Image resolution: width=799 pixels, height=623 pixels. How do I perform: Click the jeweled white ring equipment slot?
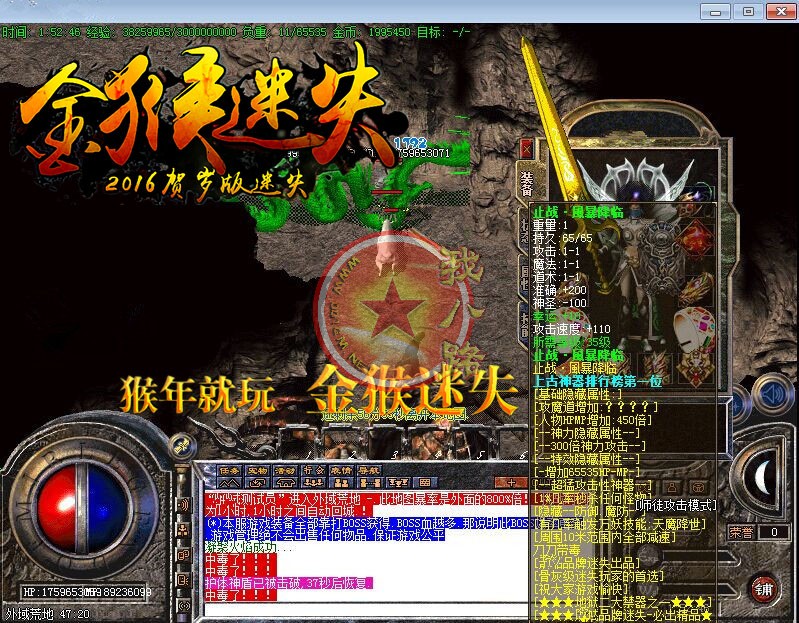695,330
